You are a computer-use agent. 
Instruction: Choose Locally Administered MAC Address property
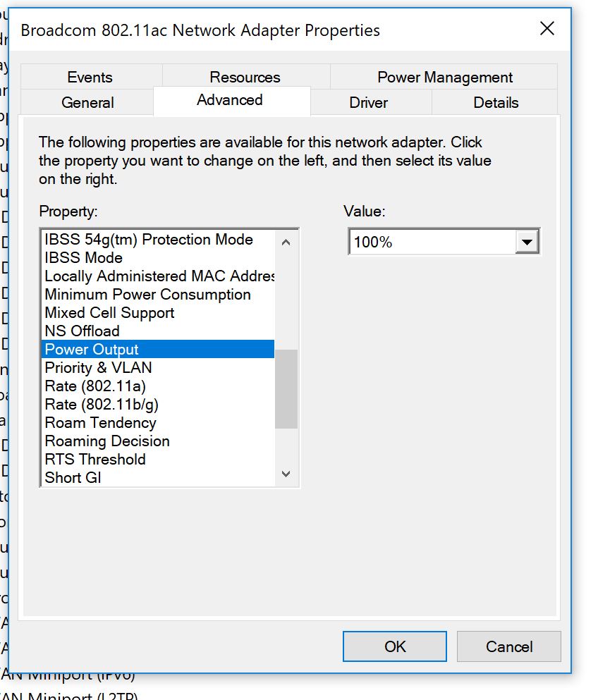tap(158, 276)
